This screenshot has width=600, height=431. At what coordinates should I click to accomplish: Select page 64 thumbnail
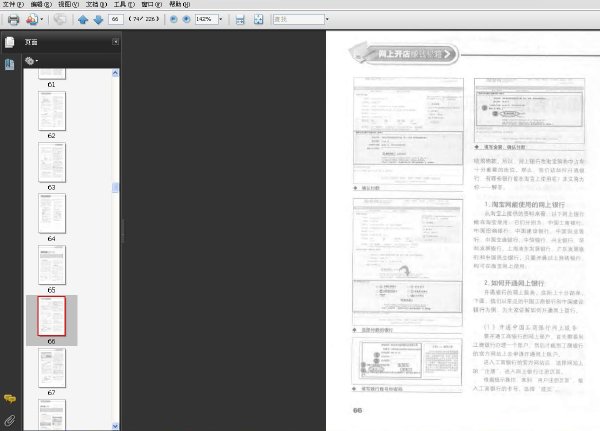coord(52,214)
